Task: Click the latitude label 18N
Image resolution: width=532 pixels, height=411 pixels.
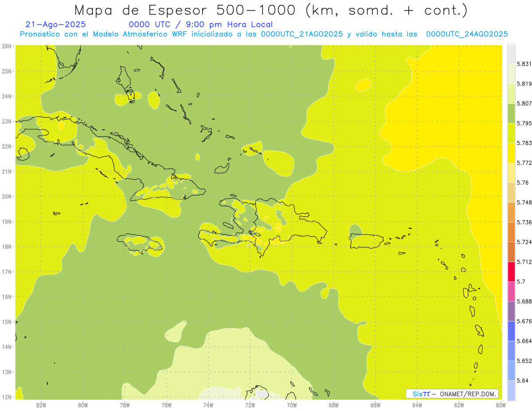Action: pyautogui.click(x=7, y=247)
